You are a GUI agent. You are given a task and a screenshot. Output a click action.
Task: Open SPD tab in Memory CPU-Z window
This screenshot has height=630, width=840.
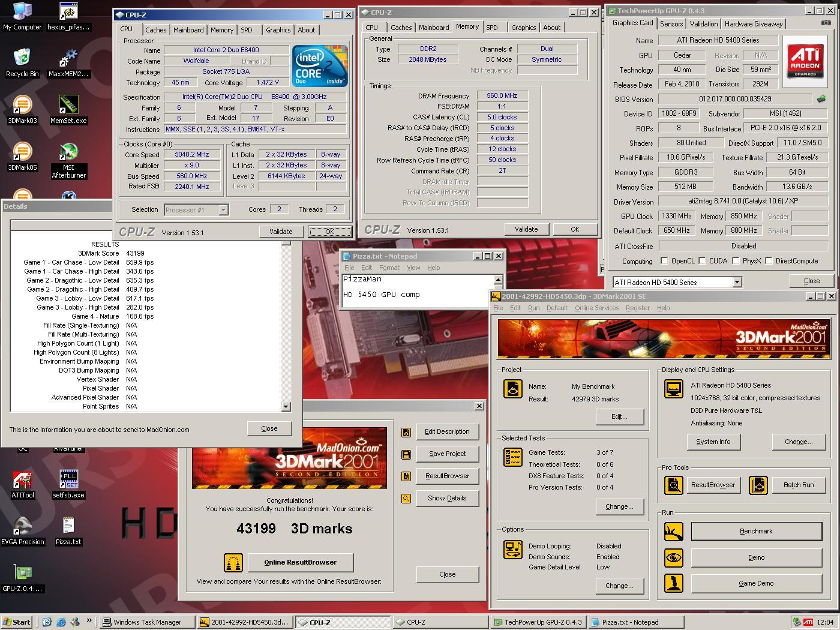coord(492,28)
